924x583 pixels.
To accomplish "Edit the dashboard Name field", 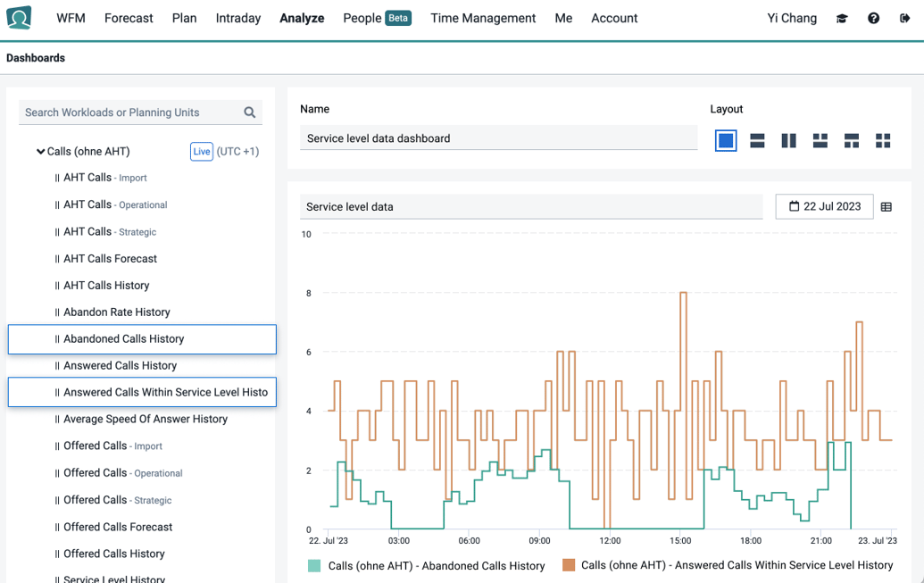I will [498, 138].
